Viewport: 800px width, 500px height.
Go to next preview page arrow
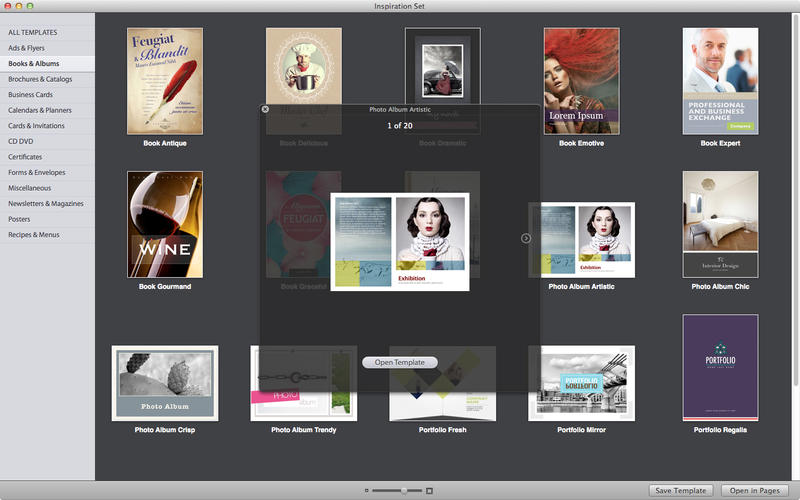(x=526, y=238)
